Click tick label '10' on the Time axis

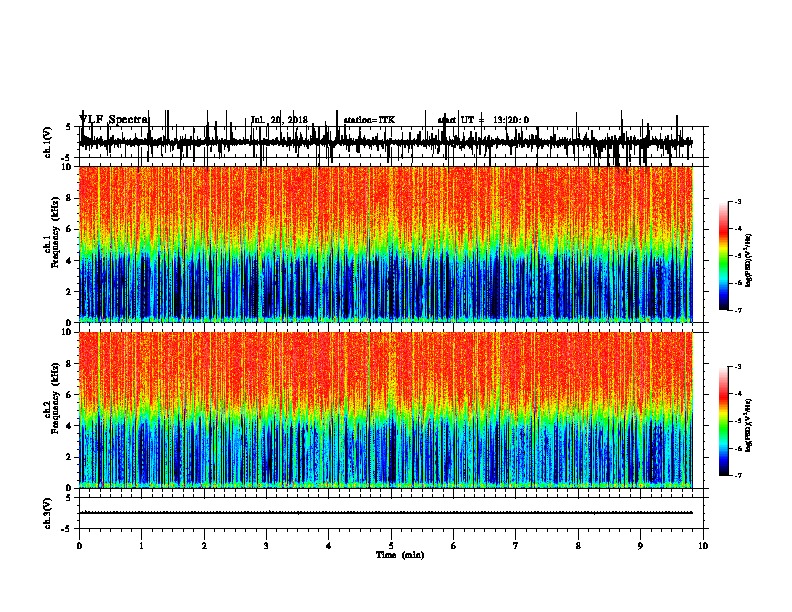703,545
